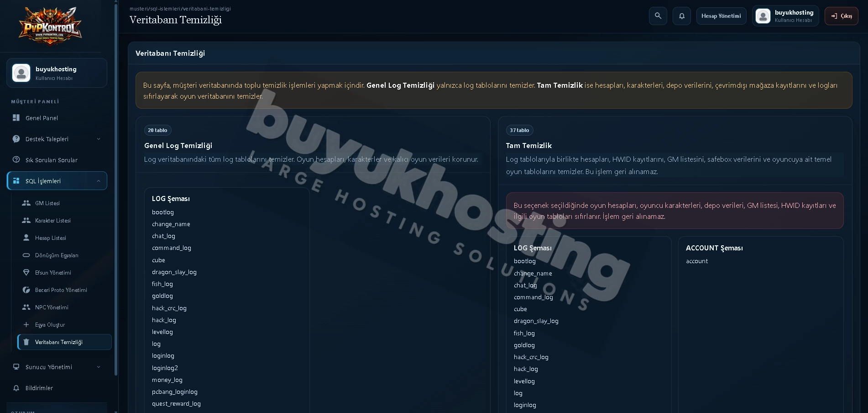The height and width of the screenshot is (413, 868).
Task: Open the notifications bell in the header
Action: coord(682,16)
